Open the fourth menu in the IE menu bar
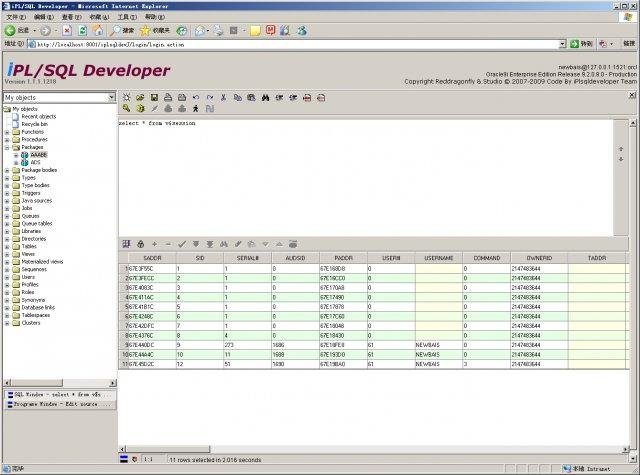 coord(99,17)
